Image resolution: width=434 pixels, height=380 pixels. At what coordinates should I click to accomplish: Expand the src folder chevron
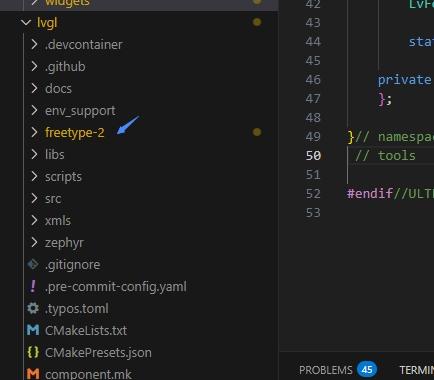(x=34, y=198)
